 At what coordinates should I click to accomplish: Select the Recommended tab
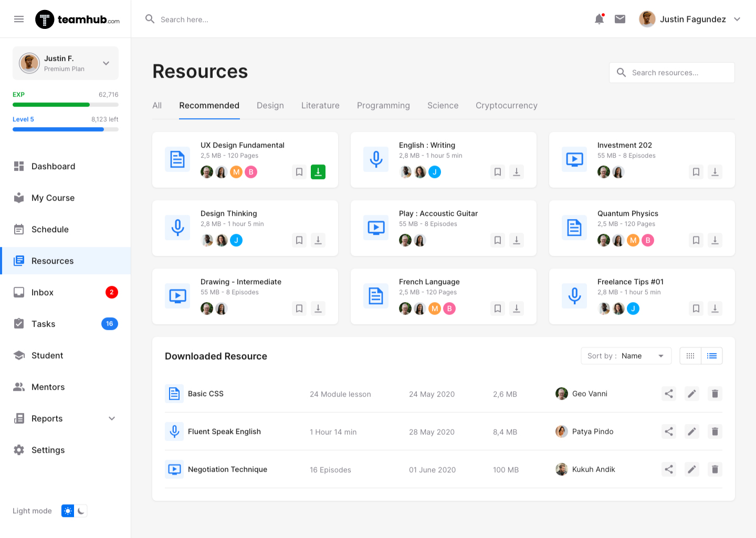pyautogui.click(x=209, y=106)
